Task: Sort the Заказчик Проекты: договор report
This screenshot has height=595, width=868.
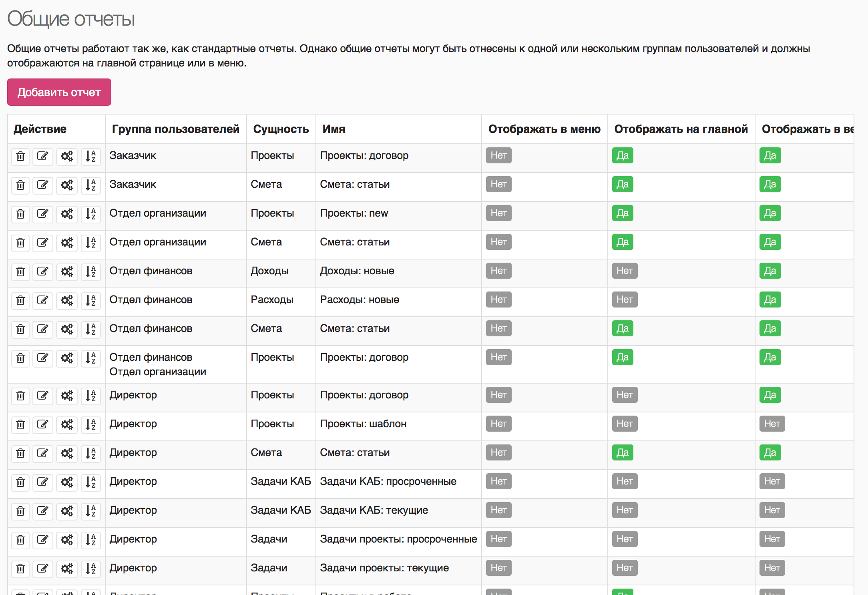Action: (x=91, y=156)
